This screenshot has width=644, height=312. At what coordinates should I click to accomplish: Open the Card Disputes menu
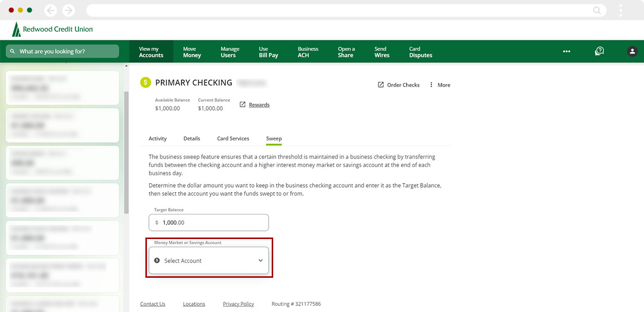tap(421, 52)
